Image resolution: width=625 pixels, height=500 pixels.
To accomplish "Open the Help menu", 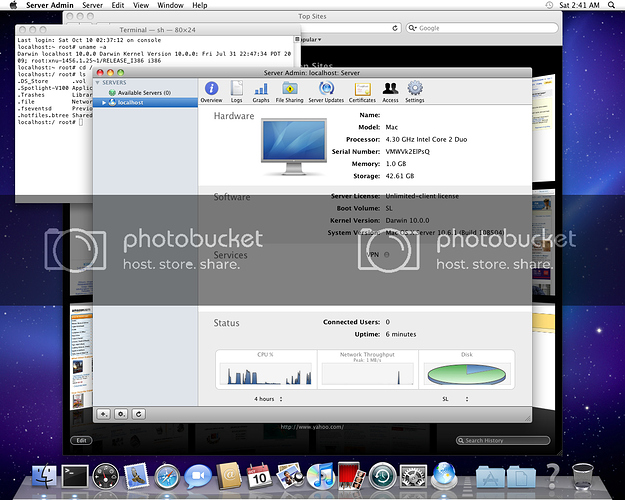I will [x=200, y=5].
